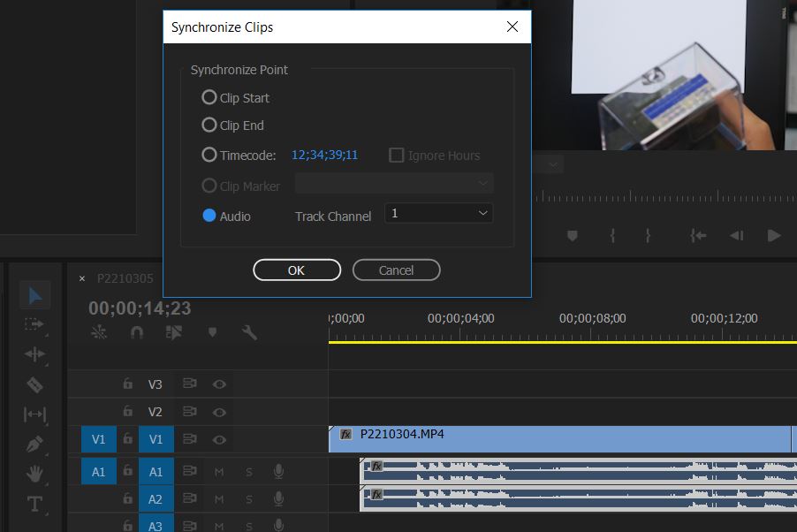This screenshot has height=532, width=797.
Task: Pick the Pen tool in the toolbar
Action: click(34, 444)
